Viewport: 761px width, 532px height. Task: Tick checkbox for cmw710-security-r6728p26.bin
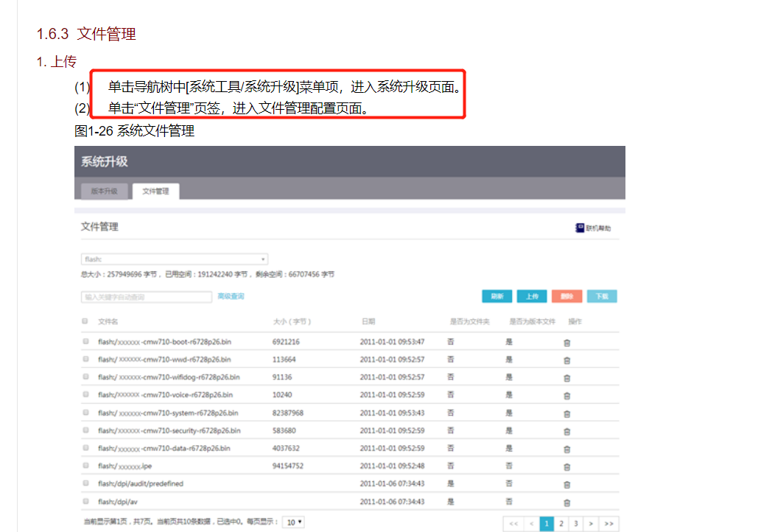pyautogui.click(x=86, y=430)
